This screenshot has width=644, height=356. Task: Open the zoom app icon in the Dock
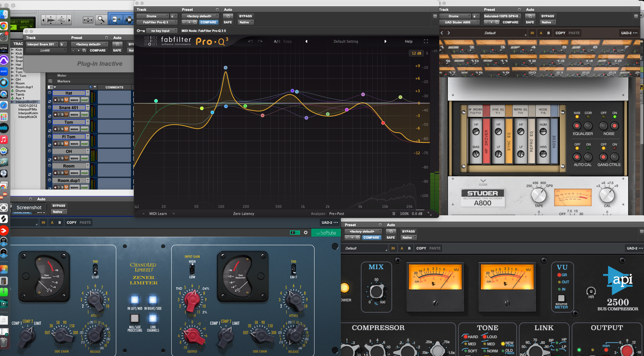coord(4,71)
